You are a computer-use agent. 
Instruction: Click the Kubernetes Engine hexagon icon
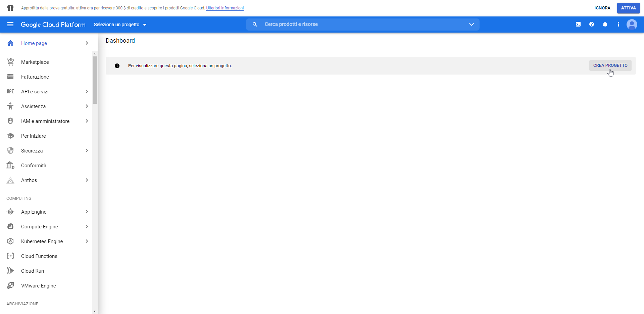10,241
